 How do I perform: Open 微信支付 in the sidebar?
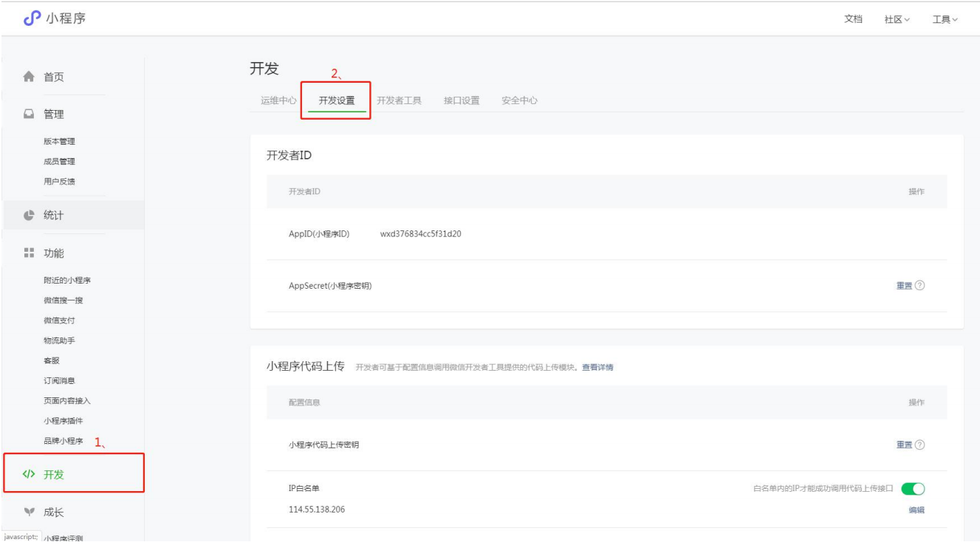coord(59,321)
